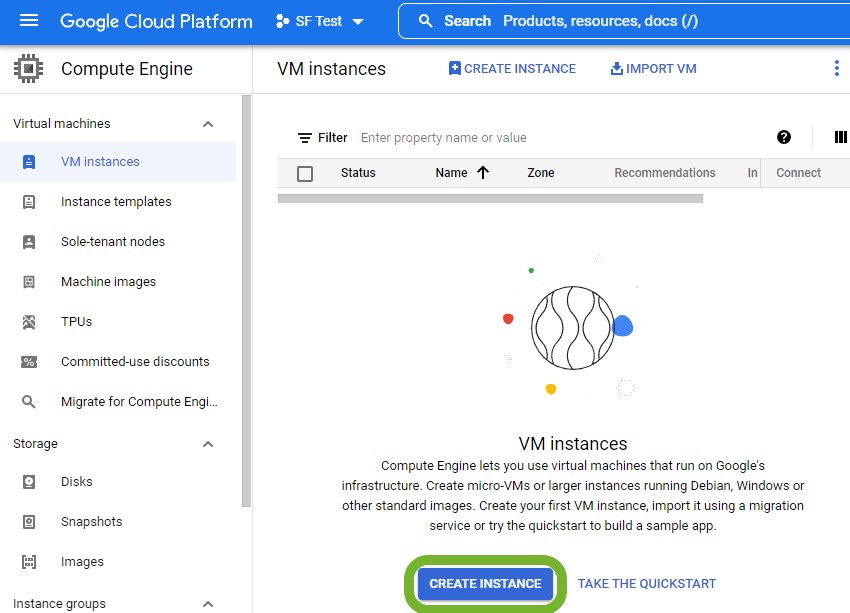
Task: Click the Committed-use discounts percent icon
Action: (29, 362)
